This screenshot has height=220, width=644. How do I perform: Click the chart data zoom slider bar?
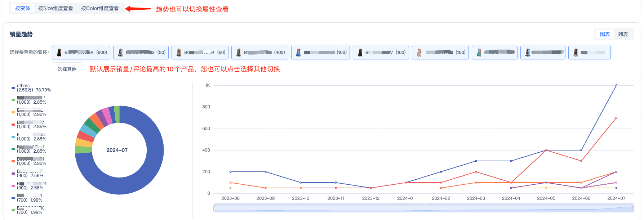point(424,208)
